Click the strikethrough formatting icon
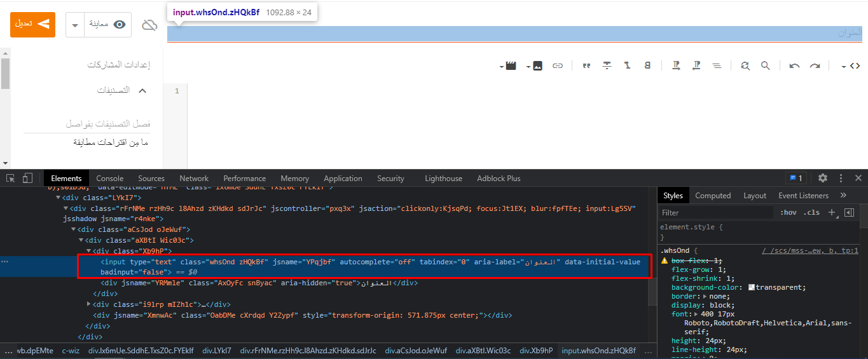Viewport: 868px width, 359px height. (607, 65)
